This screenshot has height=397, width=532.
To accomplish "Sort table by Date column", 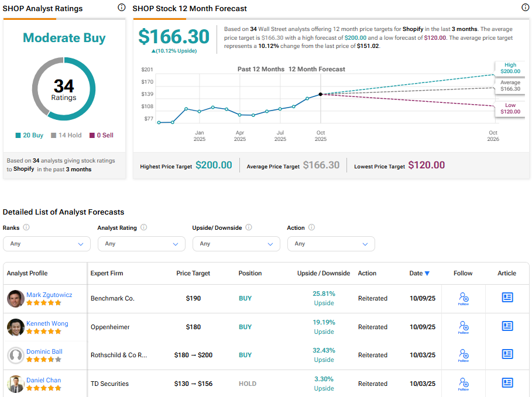I will click(x=419, y=273).
